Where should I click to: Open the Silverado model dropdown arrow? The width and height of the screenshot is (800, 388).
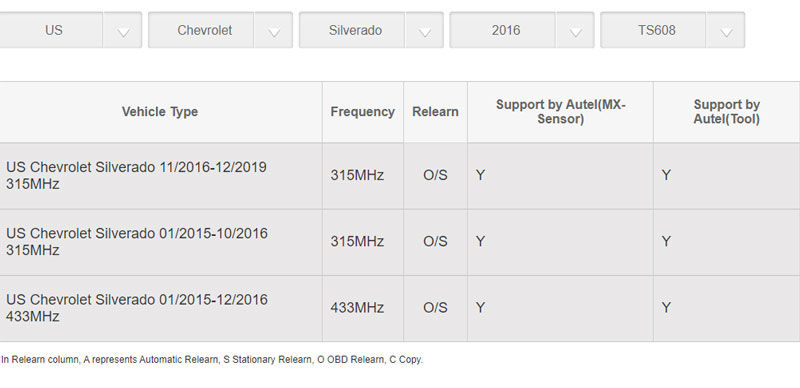[x=424, y=30]
